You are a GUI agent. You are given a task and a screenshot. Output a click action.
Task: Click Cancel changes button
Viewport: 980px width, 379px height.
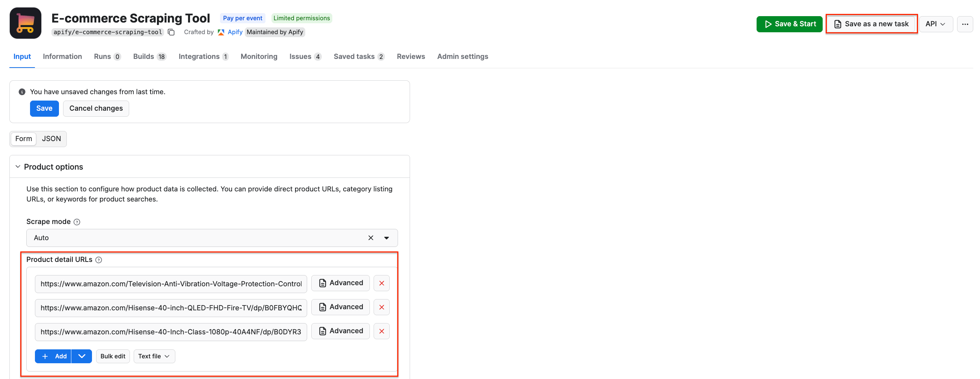[x=96, y=109]
